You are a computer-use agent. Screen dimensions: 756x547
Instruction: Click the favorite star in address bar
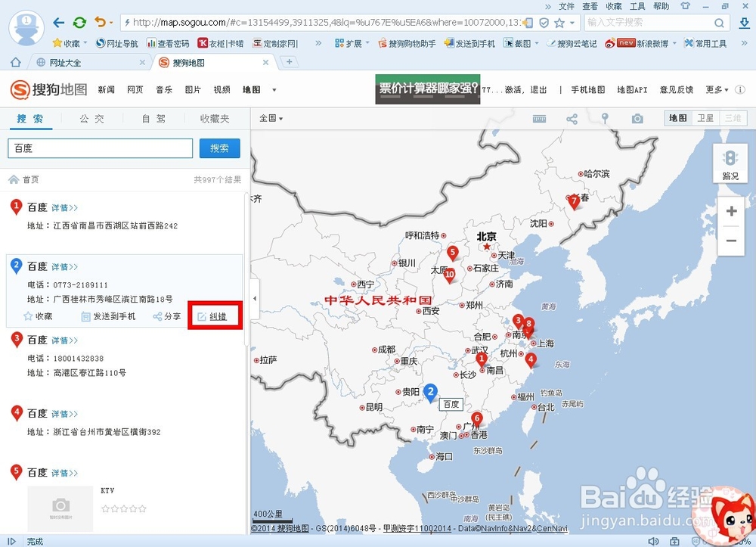click(559, 23)
